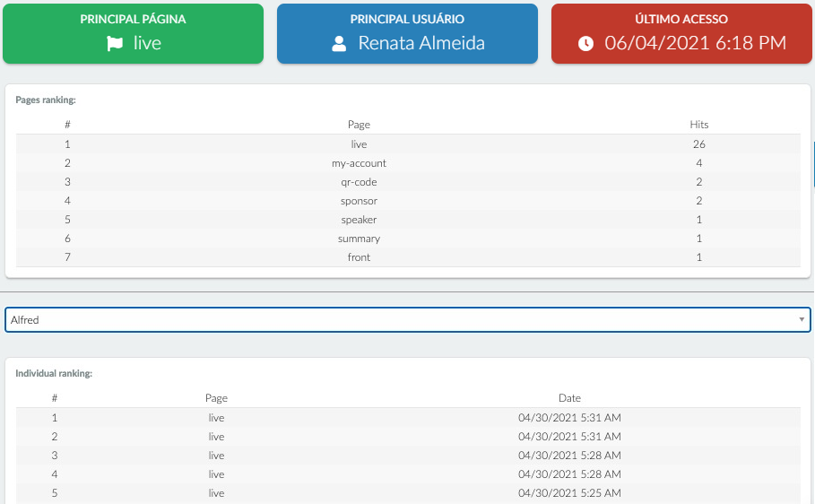
Task: Select the blue Principal Usuário card
Action: [407, 34]
